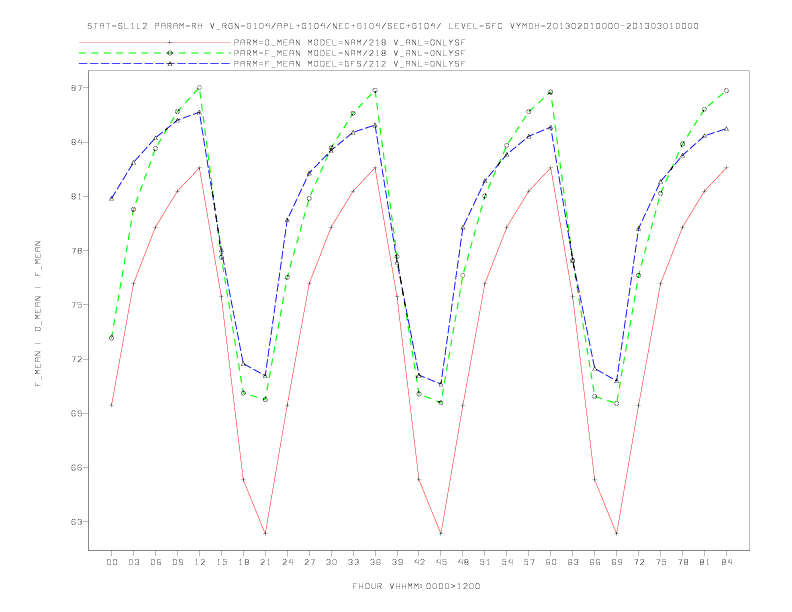Click blue GFS triangle marker at hour 00
The width and height of the screenshot is (792, 612).
(112, 198)
